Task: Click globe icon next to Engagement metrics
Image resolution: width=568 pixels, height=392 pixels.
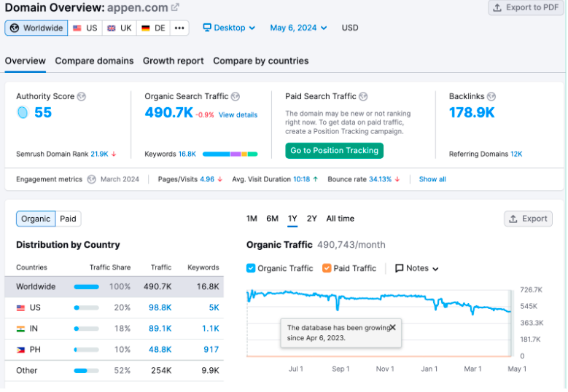Action: (x=92, y=179)
